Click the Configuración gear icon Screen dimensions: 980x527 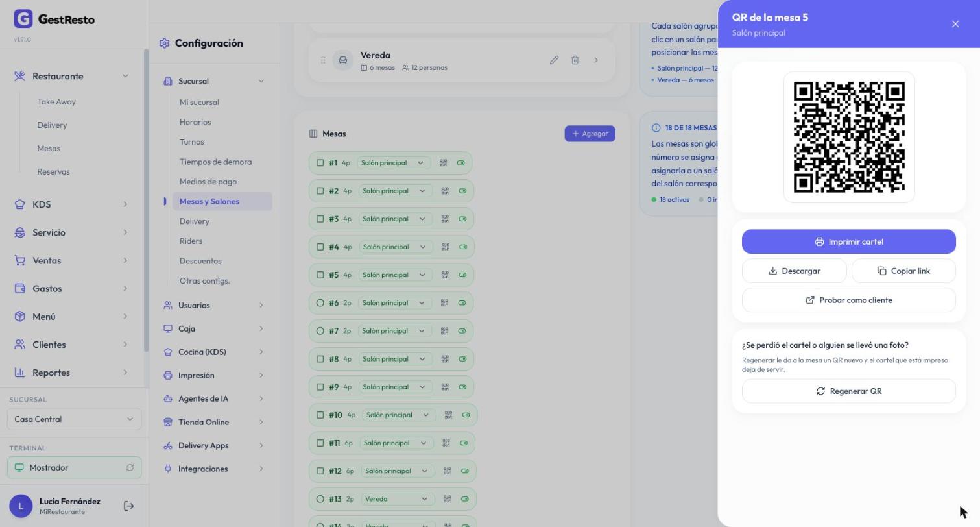[x=164, y=43]
